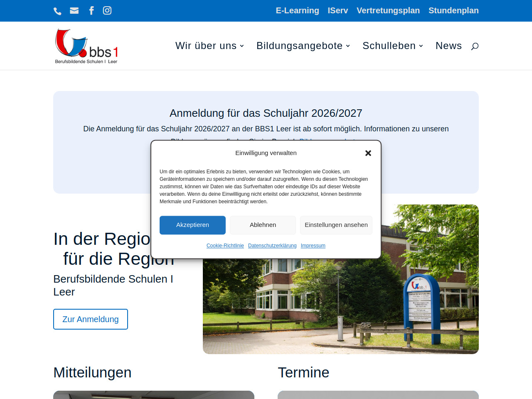
Task: Open the Instagram icon link
Action: [107, 10]
